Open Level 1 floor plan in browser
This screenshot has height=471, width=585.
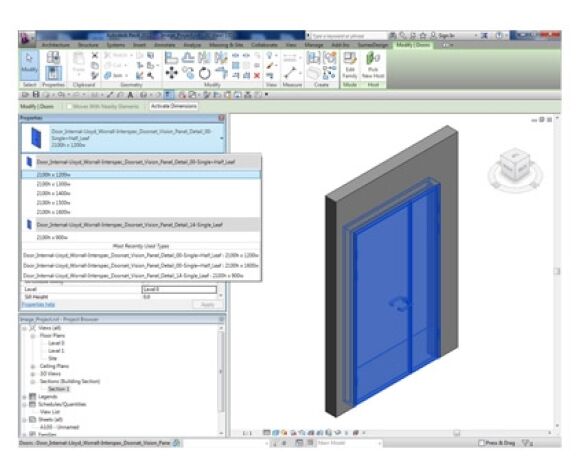56,351
